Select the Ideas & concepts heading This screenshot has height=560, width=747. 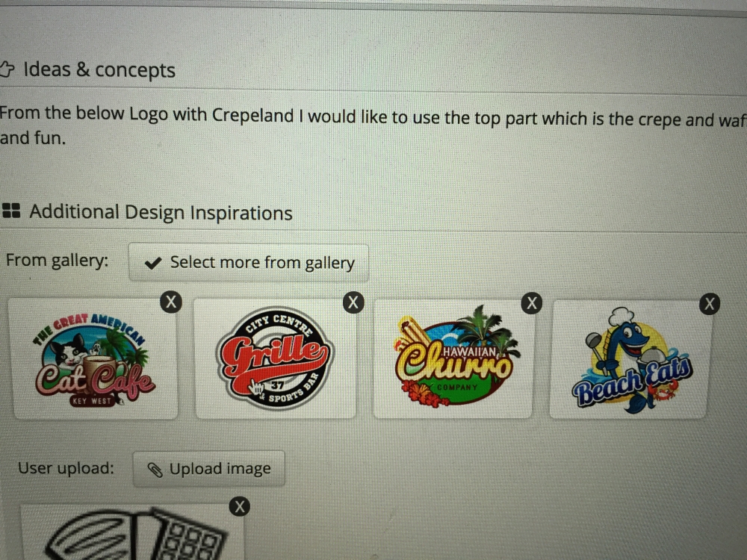(99, 70)
